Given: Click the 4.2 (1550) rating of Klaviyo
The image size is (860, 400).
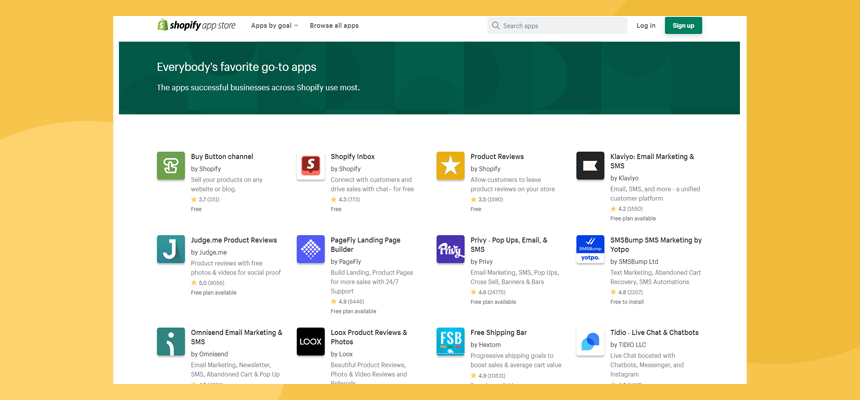Looking at the screenshot, I should [626, 209].
